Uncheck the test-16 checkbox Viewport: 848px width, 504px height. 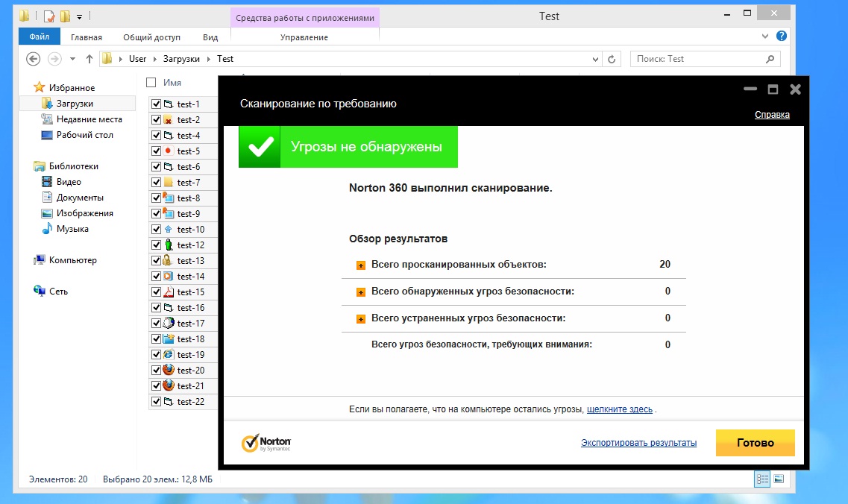click(157, 308)
